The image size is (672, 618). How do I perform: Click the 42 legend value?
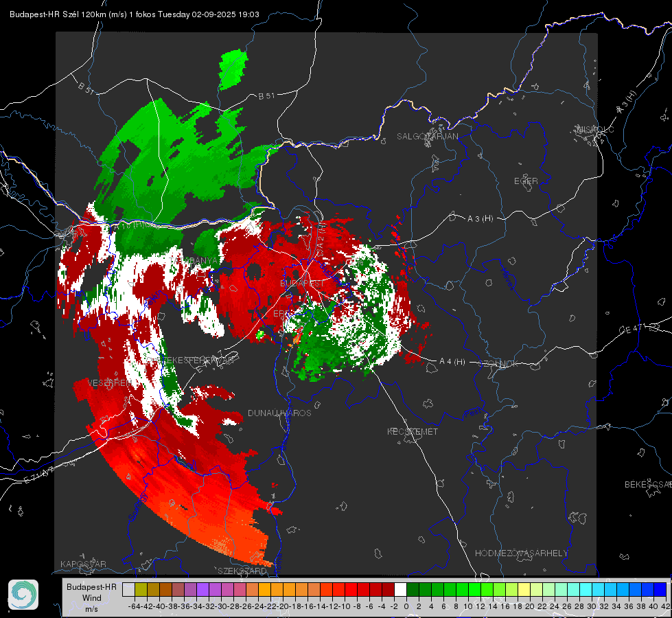tap(666, 606)
